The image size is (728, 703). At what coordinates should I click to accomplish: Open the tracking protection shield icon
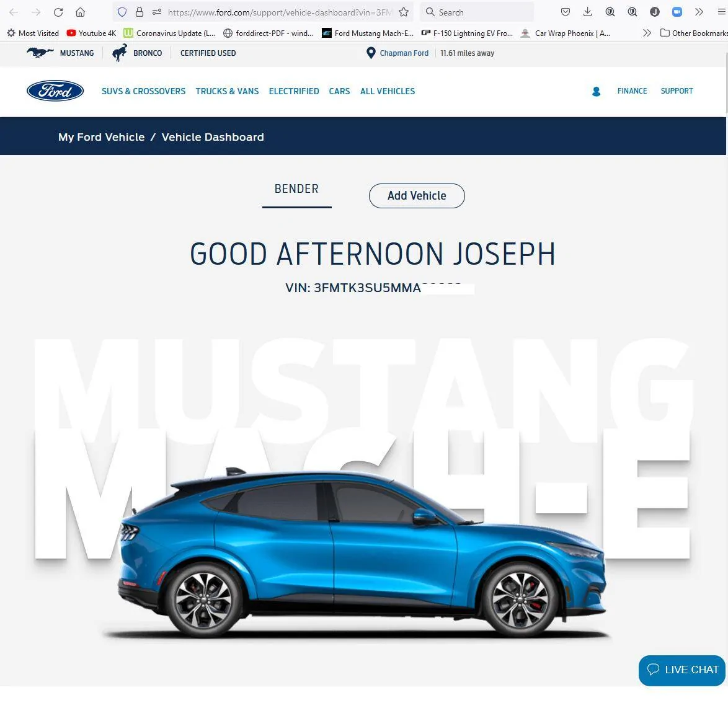point(122,12)
